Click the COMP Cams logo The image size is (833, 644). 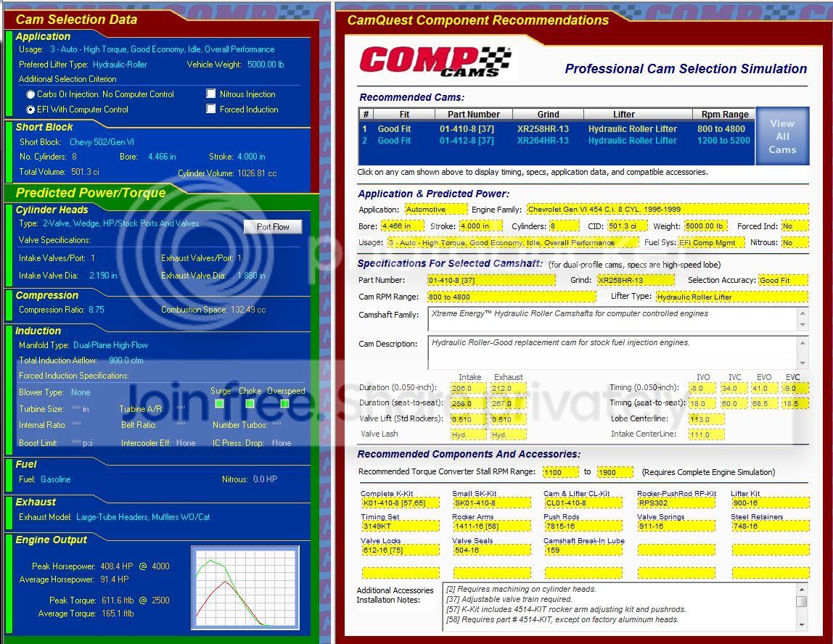click(x=435, y=62)
